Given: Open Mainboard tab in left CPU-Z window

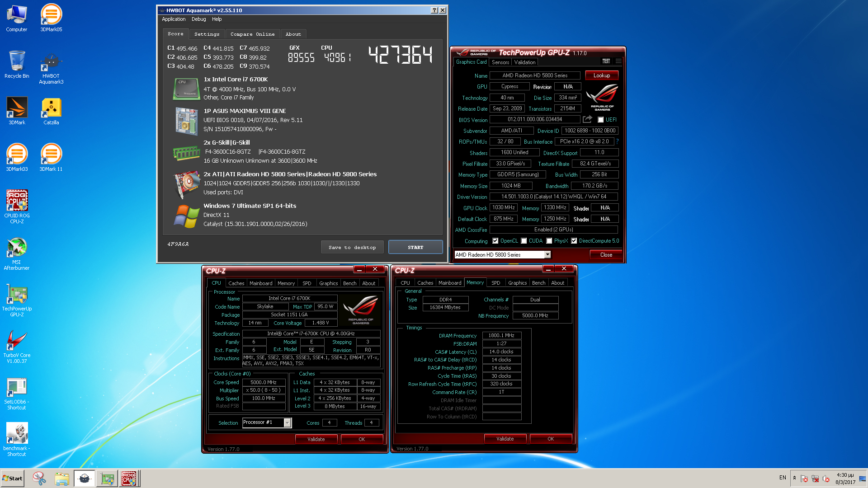Looking at the screenshot, I should pos(261,283).
